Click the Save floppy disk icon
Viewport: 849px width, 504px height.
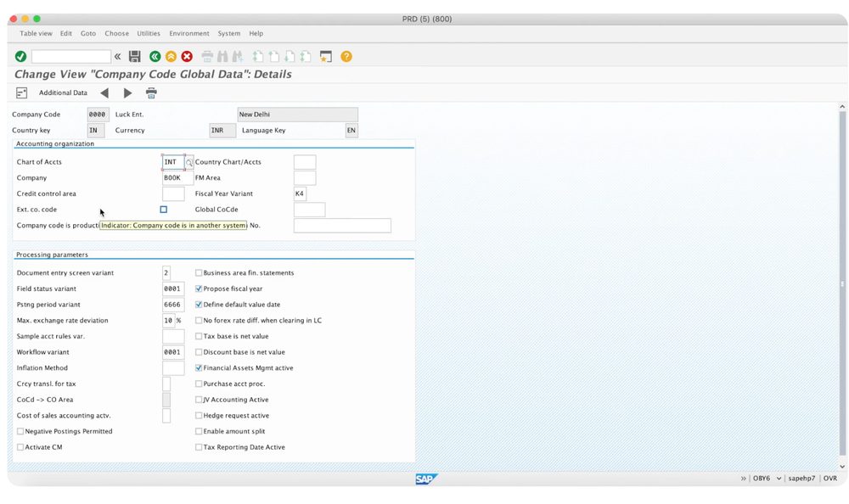(x=135, y=56)
